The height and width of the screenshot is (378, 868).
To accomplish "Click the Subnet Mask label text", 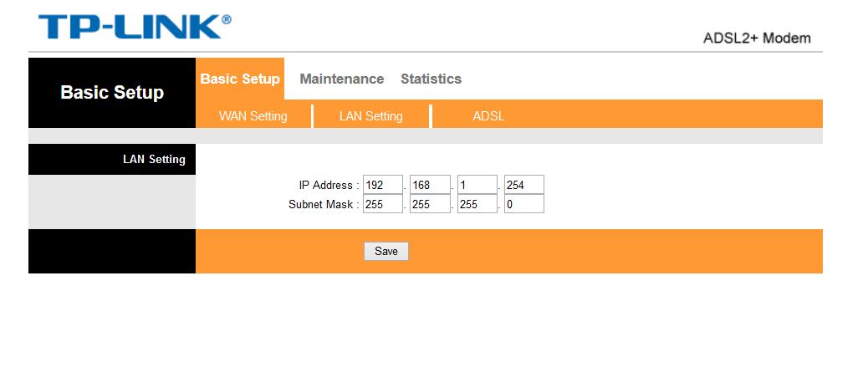I will [323, 204].
